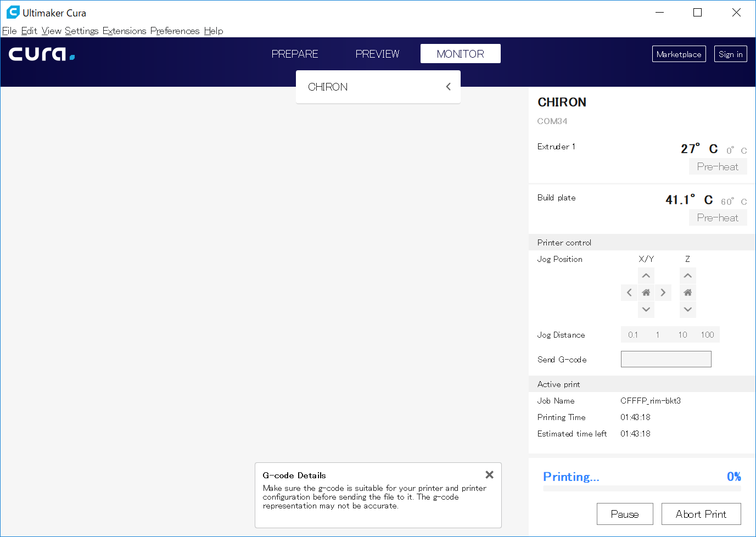Pre-heat Extruder 1
The image size is (756, 537).
(x=718, y=166)
